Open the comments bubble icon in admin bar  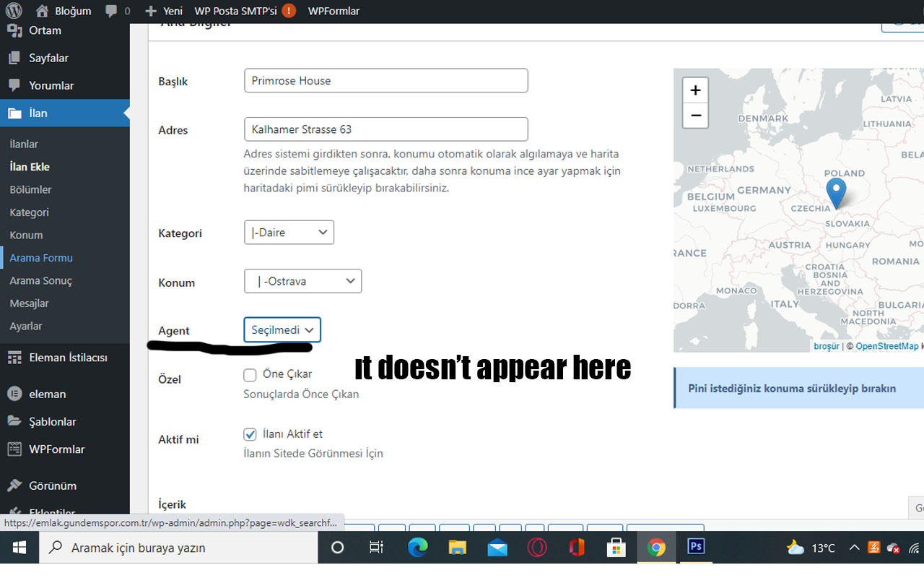112,11
